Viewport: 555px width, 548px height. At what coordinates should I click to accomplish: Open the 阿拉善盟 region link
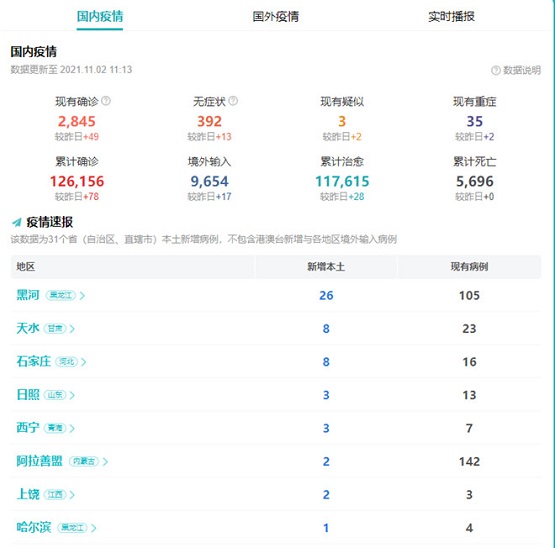tap(39, 461)
